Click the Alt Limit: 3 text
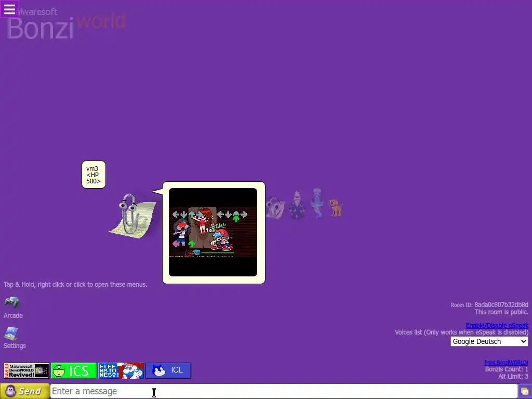This screenshot has height=399, width=532. pos(513,376)
